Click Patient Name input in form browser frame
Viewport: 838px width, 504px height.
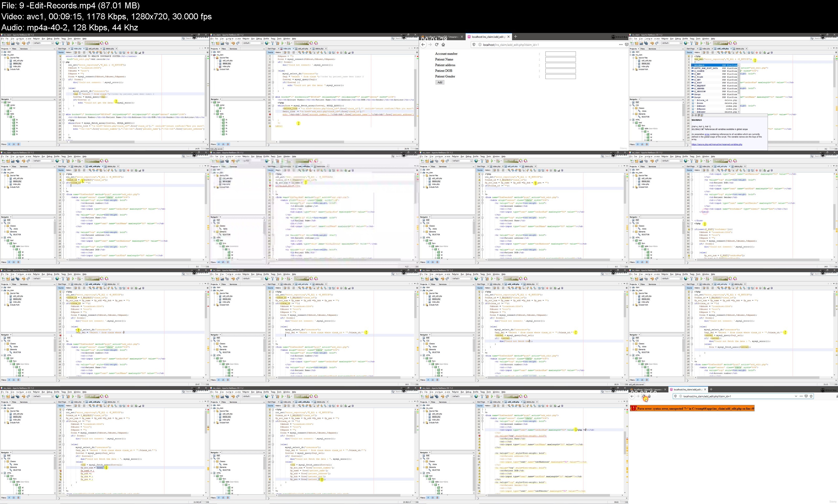click(561, 59)
